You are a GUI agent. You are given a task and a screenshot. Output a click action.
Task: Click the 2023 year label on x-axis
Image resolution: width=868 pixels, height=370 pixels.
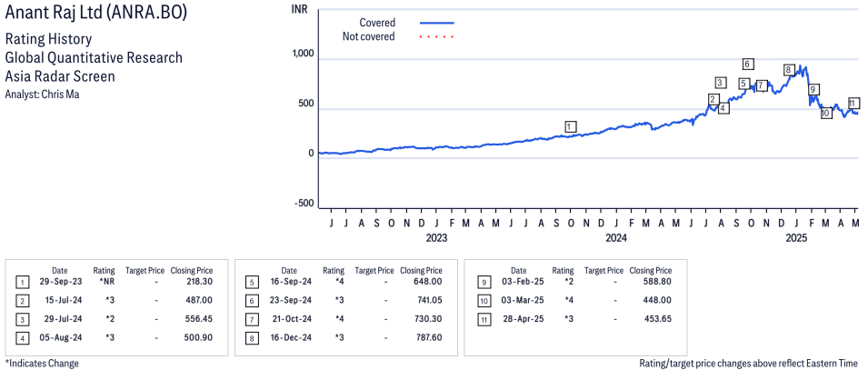point(436,237)
